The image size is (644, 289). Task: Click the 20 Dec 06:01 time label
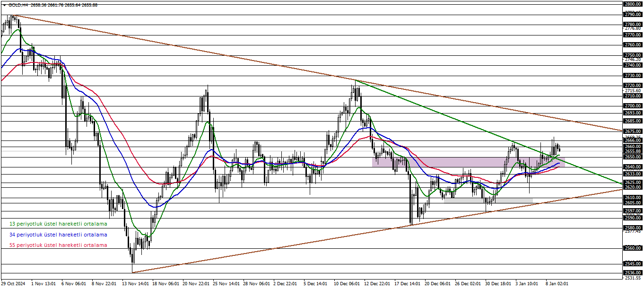[x=438, y=284]
